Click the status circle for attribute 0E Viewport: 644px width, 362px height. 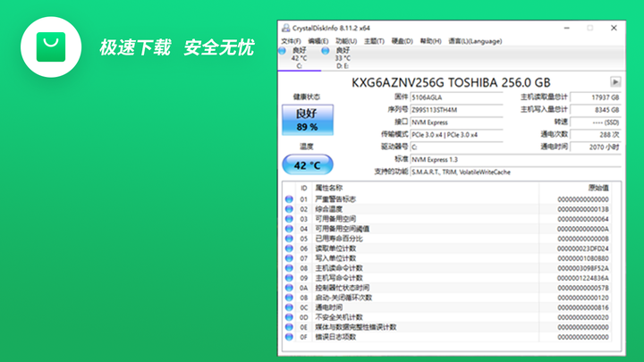(x=289, y=327)
